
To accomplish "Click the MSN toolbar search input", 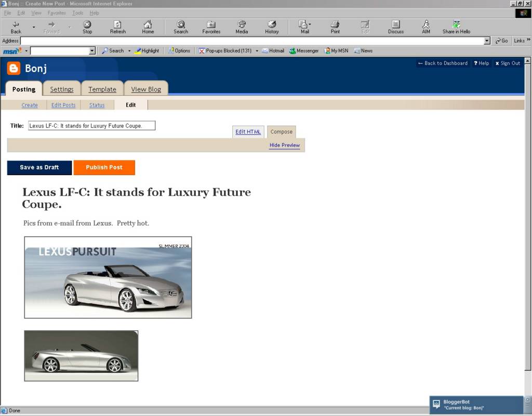I will pyautogui.click(x=60, y=51).
